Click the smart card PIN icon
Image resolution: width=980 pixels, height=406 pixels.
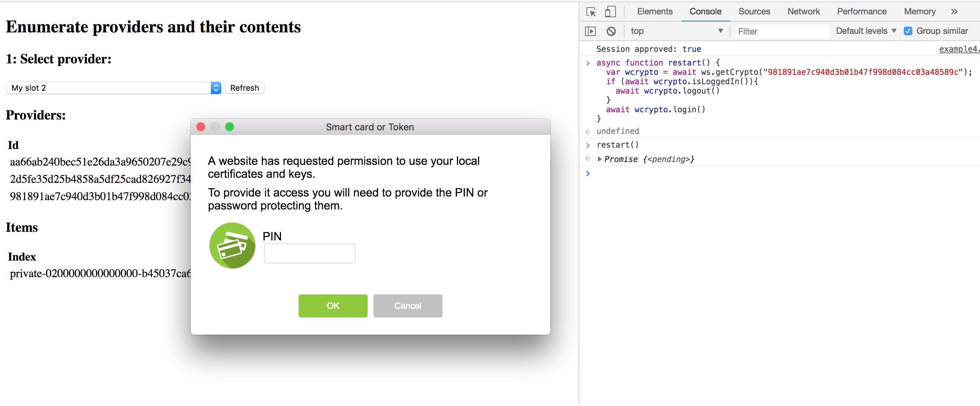click(x=232, y=245)
